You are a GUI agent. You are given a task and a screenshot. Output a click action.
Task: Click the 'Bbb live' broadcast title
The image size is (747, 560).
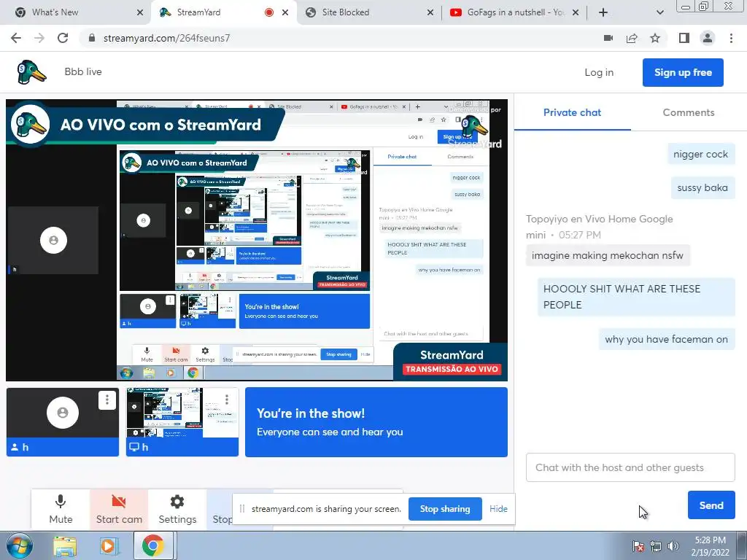[83, 72]
